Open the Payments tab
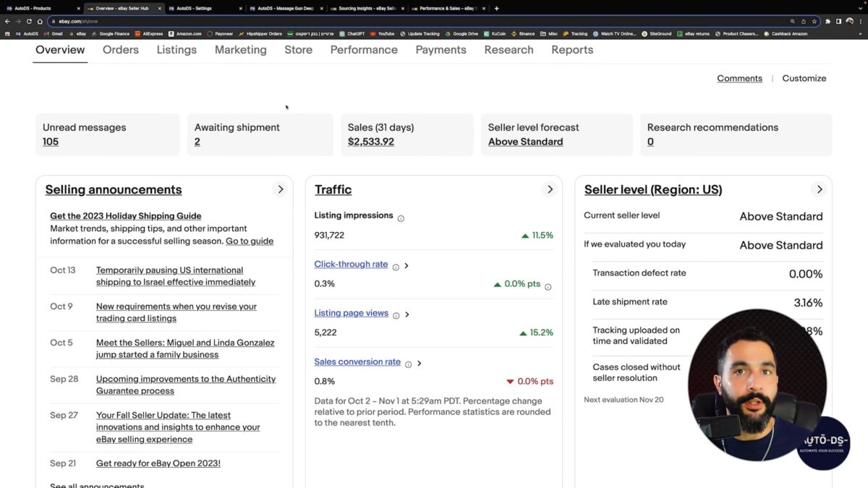Image resolution: width=868 pixels, height=488 pixels. tap(441, 50)
